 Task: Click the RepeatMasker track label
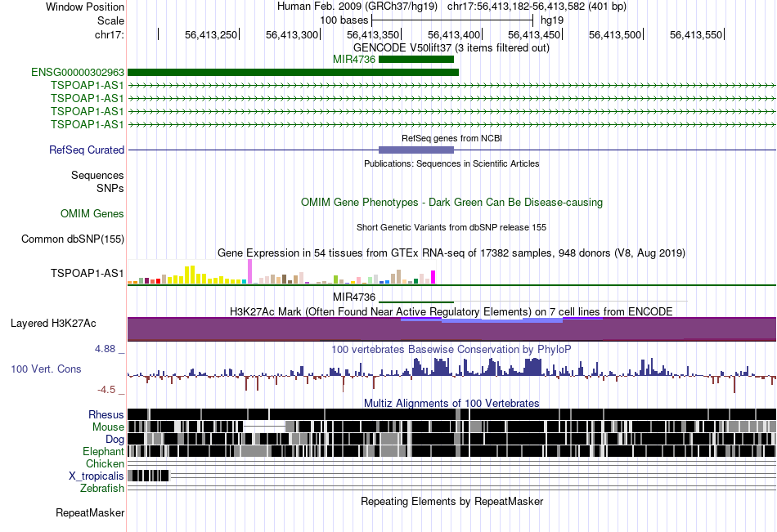pyautogui.click(x=90, y=512)
